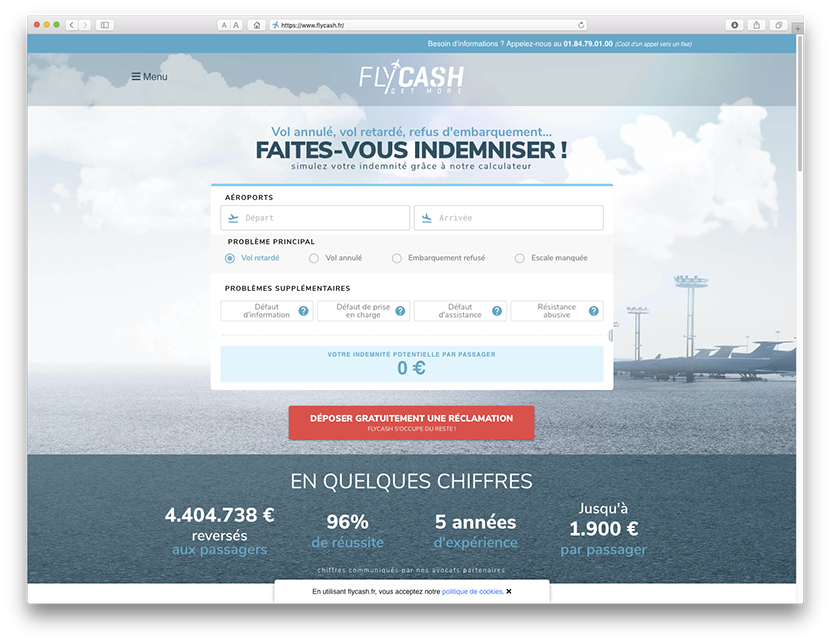Select the Vol annulé radio button
Image resolution: width=831 pixels, height=643 pixels.
coord(314,258)
